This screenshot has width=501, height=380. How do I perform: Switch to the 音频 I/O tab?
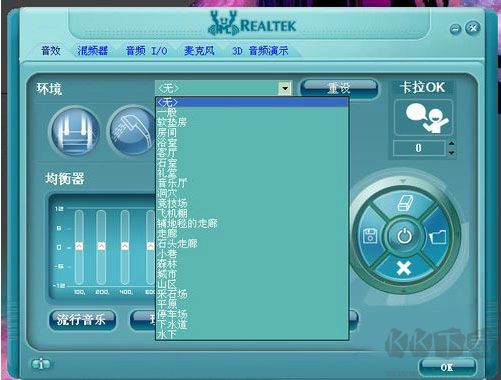[147, 51]
